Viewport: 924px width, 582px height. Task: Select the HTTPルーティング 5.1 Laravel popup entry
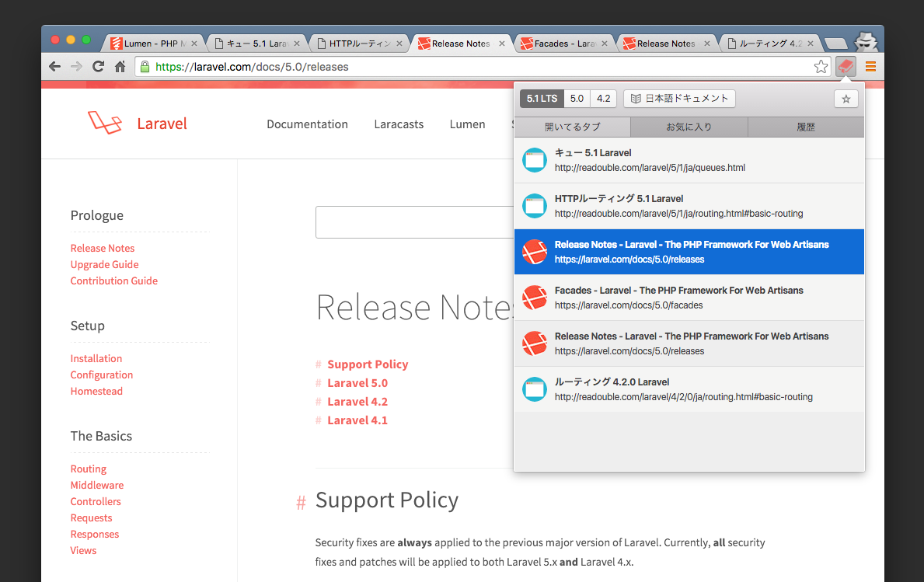(x=689, y=206)
